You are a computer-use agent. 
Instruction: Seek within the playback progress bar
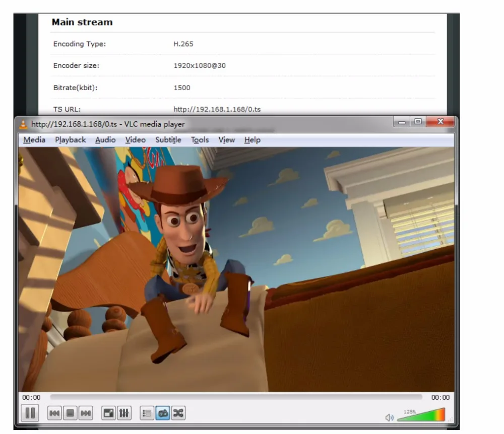pyautogui.click(x=236, y=397)
